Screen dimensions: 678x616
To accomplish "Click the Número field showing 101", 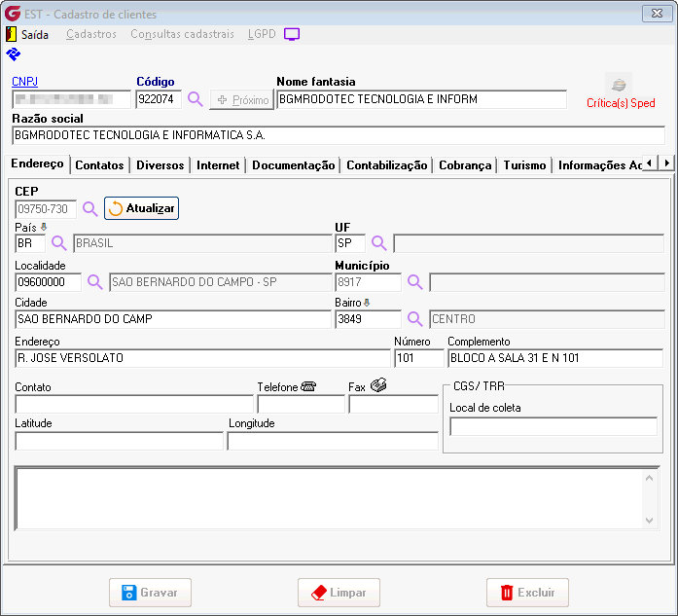I will [419, 358].
